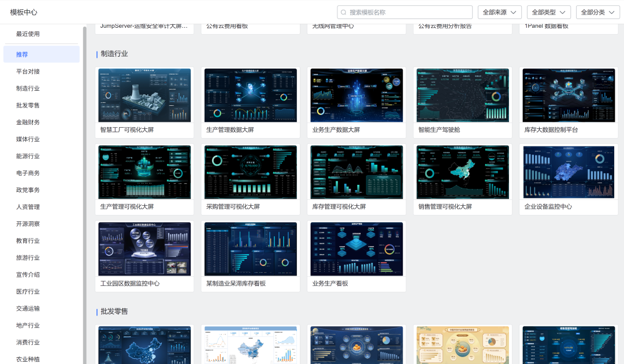Open the 智慧工厂可视化大屏 template
This screenshot has width=624, height=364.
pyautogui.click(x=144, y=95)
